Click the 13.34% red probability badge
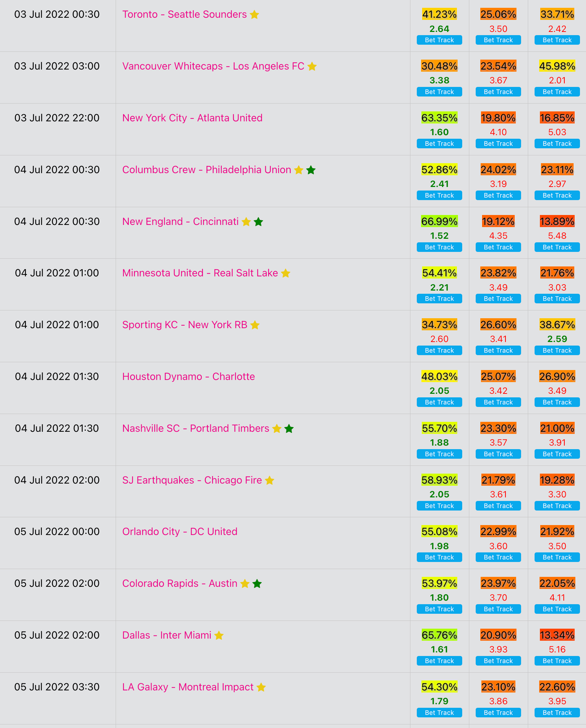Screen dimensions: 586x728 click(557, 635)
